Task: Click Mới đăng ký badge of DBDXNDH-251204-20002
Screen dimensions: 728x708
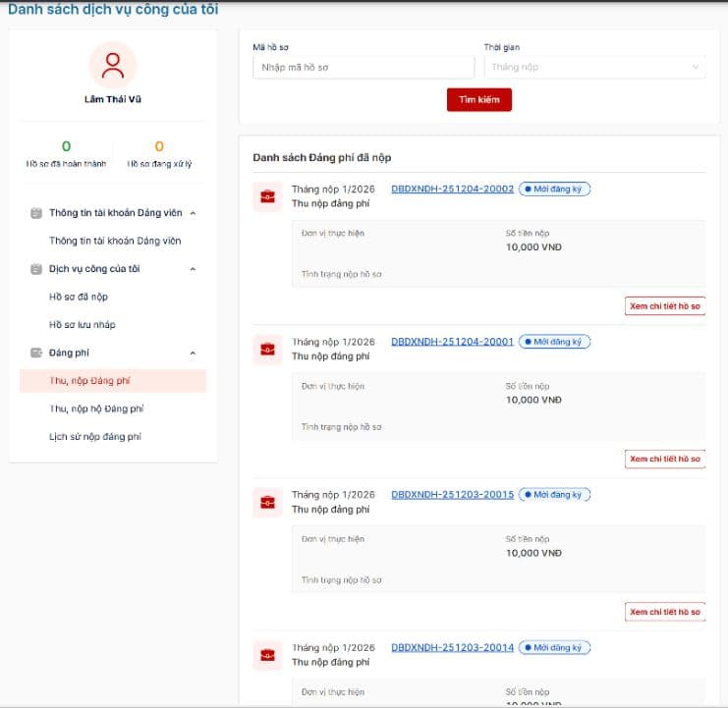Action: coord(554,189)
